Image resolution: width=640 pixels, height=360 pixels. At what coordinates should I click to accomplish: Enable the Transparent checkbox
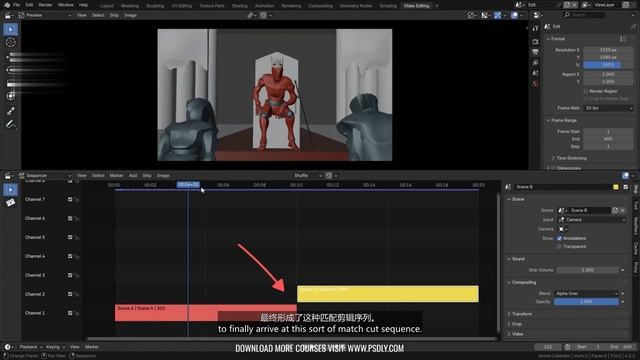coord(559,247)
